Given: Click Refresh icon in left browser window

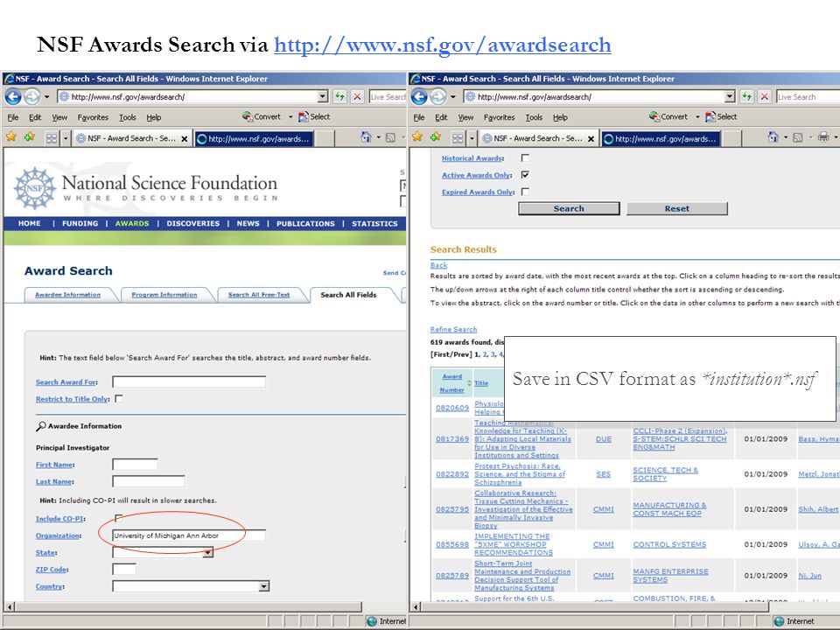Looking at the screenshot, I should click(339, 97).
